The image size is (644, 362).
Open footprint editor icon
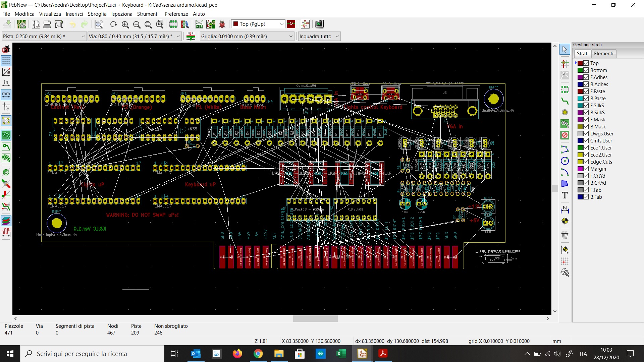click(173, 24)
